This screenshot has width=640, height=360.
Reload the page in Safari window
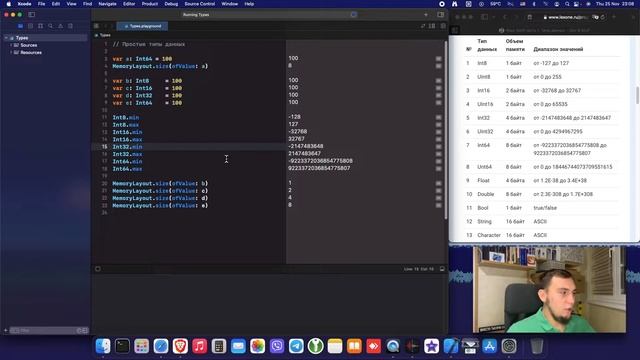(x=602, y=17)
